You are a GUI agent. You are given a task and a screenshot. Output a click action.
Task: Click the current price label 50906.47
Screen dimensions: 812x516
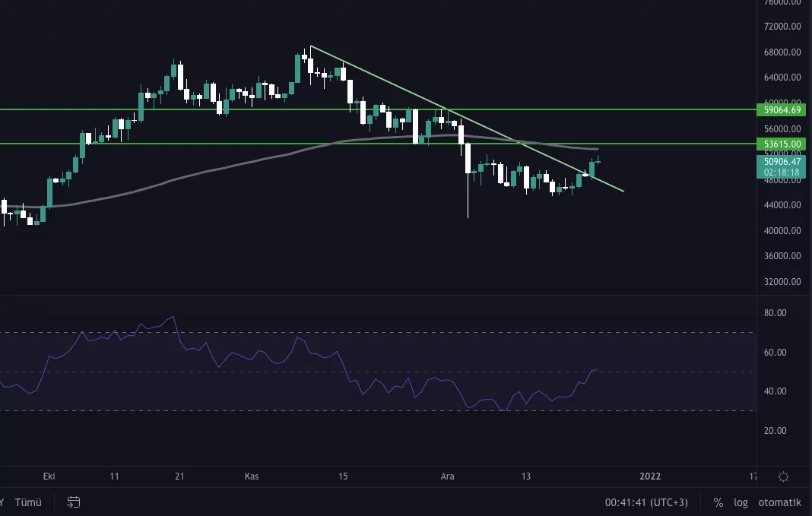[x=782, y=161]
